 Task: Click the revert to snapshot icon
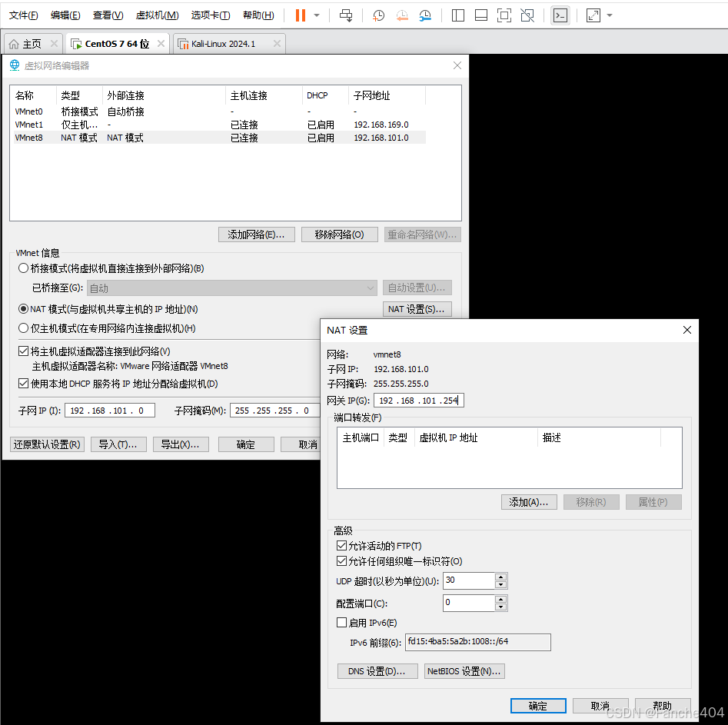402,15
